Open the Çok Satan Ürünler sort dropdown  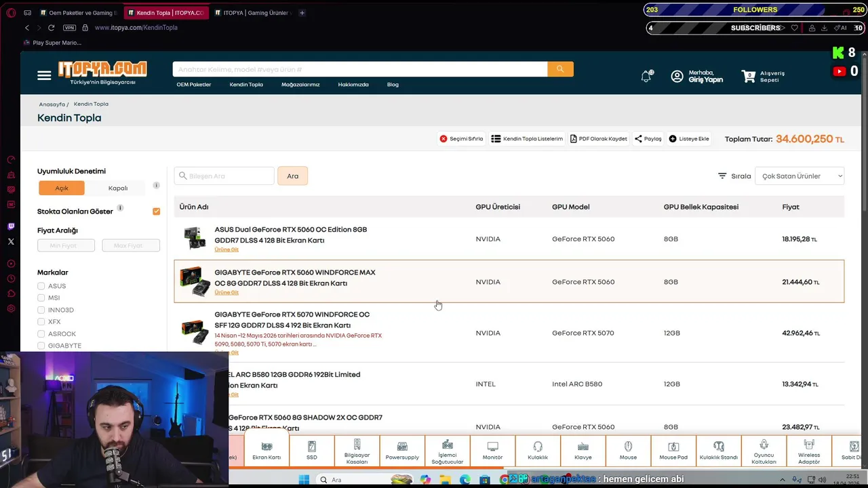(x=800, y=176)
